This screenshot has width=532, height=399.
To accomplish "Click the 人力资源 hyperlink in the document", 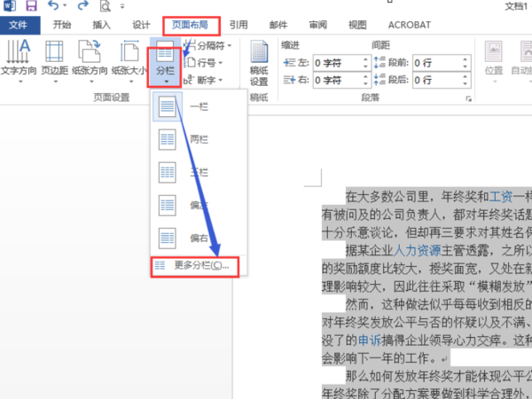I will click(417, 251).
